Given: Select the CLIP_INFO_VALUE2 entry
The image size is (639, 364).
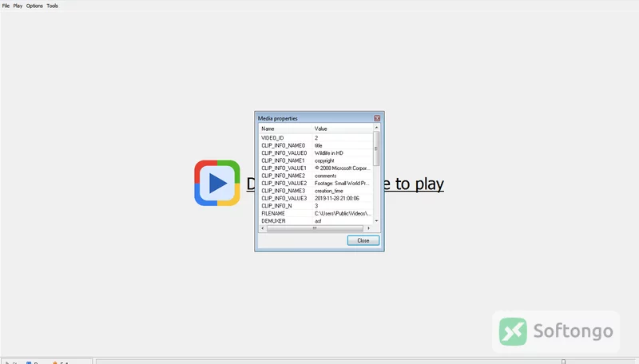Looking at the screenshot, I should (x=284, y=184).
